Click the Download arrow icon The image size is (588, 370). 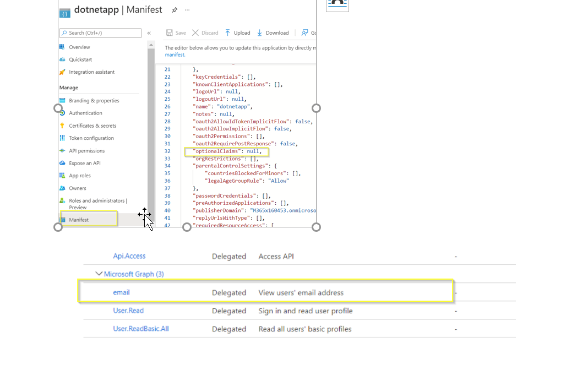[259, 33]
